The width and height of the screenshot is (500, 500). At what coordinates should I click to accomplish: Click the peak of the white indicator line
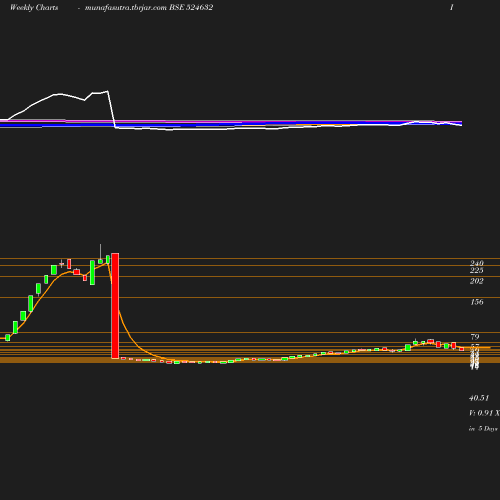pos(107,91)
